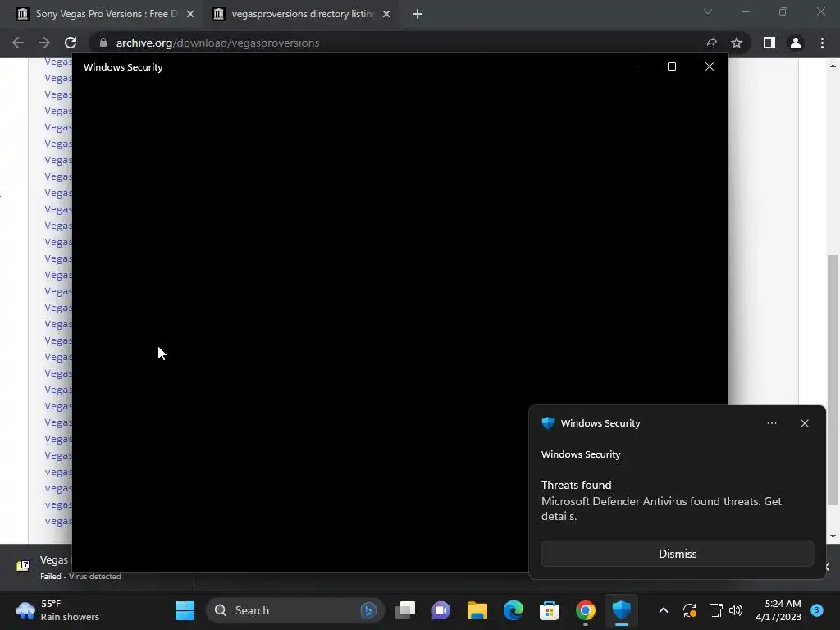840x630 pixels.
Task: Dismiss the Threats found notification
Action: click(677, 554)
